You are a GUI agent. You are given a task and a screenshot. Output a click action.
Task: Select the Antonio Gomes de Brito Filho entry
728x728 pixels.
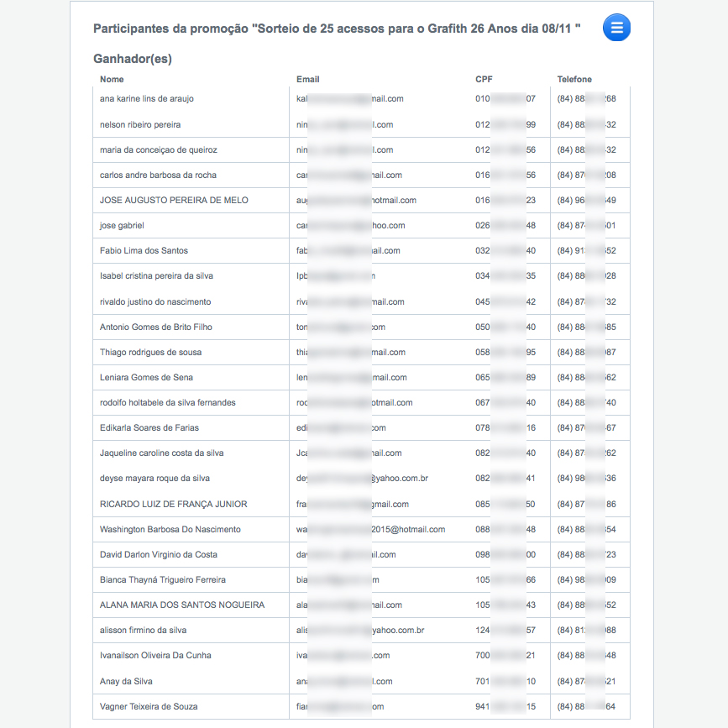156,327
